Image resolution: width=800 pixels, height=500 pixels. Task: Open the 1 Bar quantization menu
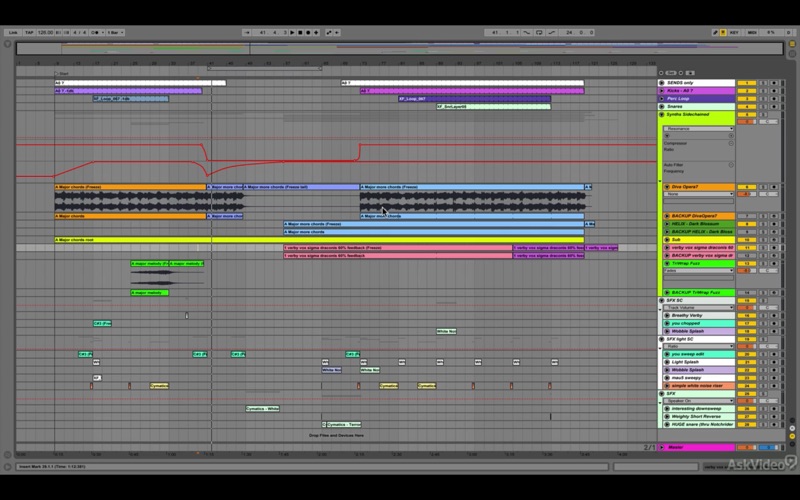point(115,33)
